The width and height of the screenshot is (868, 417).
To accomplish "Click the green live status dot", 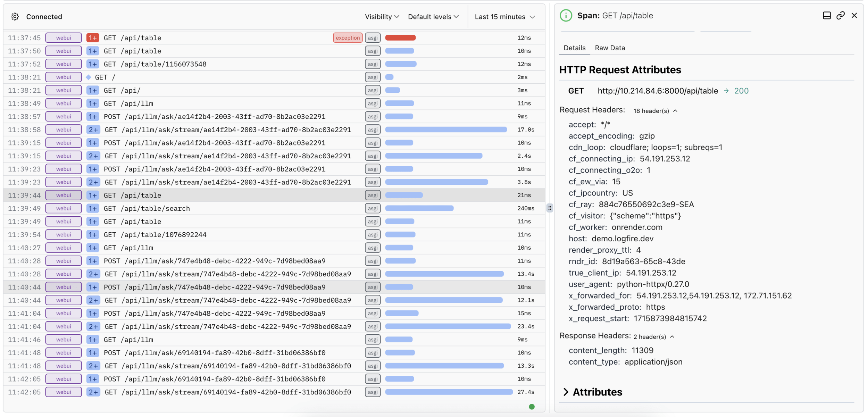I will coord(532,407).
